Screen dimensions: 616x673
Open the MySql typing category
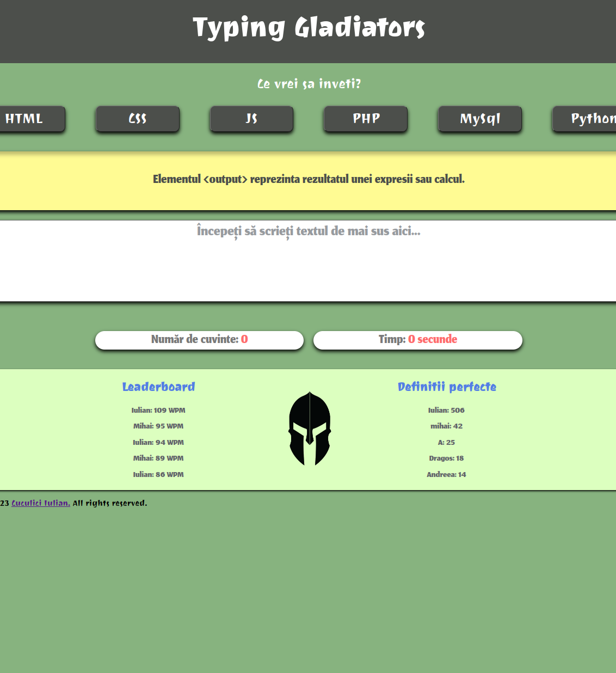click(479, 119)
